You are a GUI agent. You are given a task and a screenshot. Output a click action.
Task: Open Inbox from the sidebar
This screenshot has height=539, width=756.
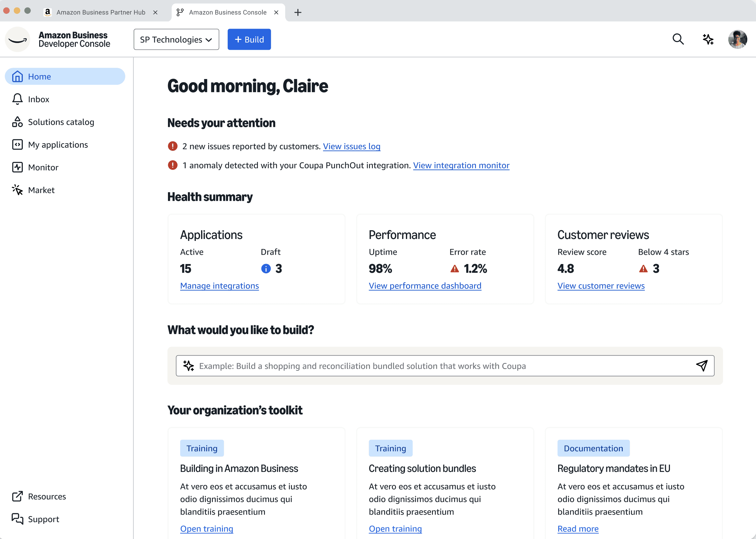[x=39, y=99]
